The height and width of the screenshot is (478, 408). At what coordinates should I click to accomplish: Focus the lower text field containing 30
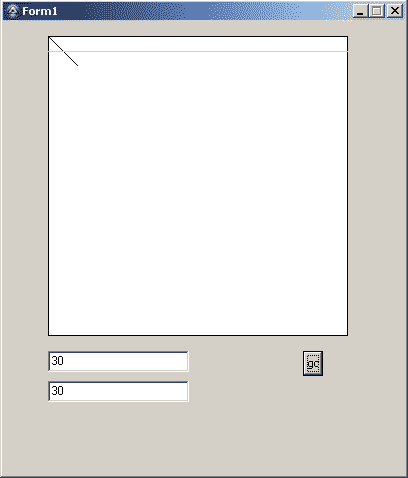[x=118, y=391]
